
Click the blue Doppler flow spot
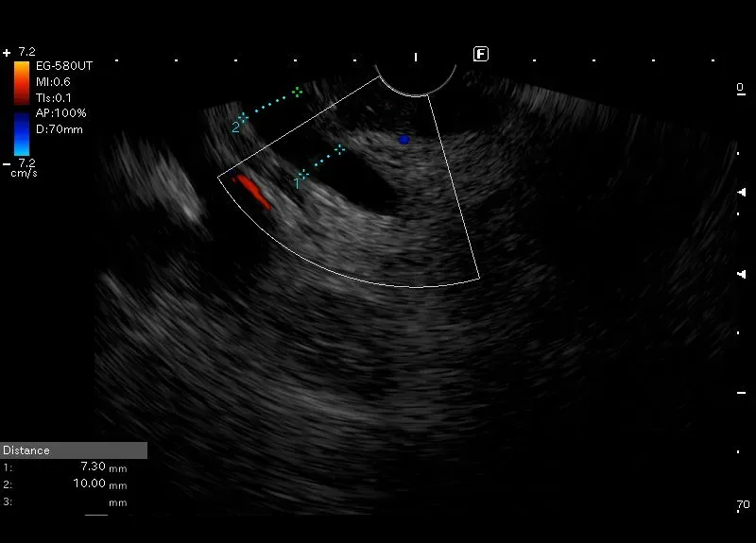click(x=404, y=139)
